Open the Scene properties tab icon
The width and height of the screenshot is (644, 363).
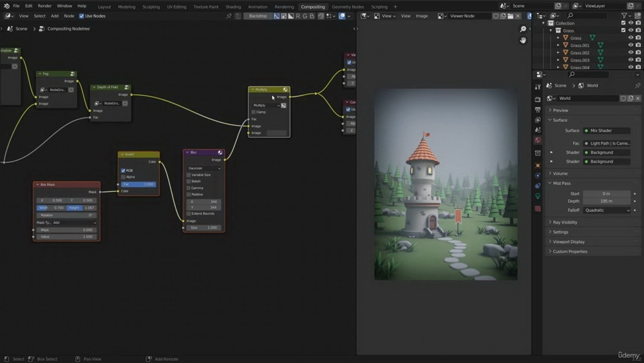coord(538,130)
